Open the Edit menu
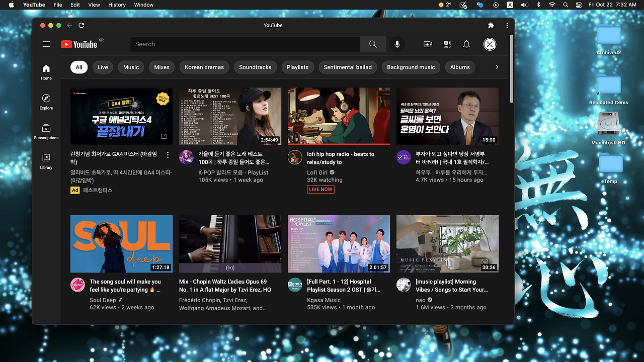Screen dimensions: 644x362 point(75,5)
